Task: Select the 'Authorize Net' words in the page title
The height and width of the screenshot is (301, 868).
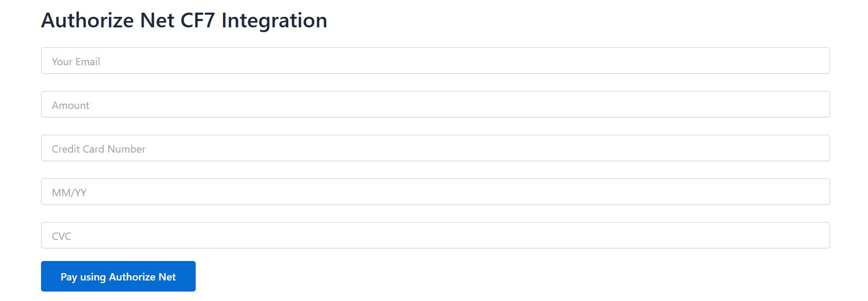Action: pos(108,21)
